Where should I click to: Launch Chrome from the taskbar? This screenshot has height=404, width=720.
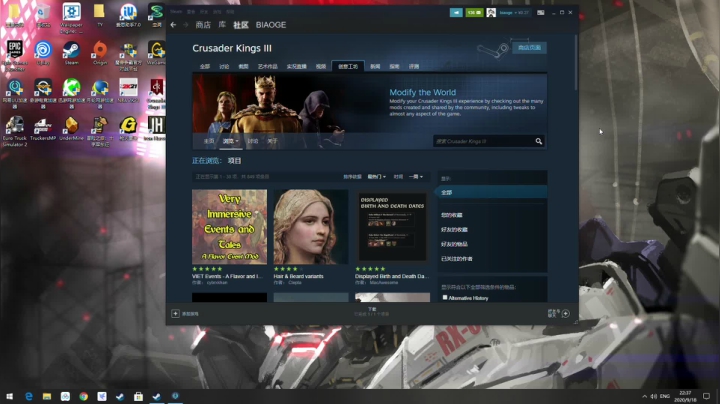pyautogui.click(x=83, y=396)
